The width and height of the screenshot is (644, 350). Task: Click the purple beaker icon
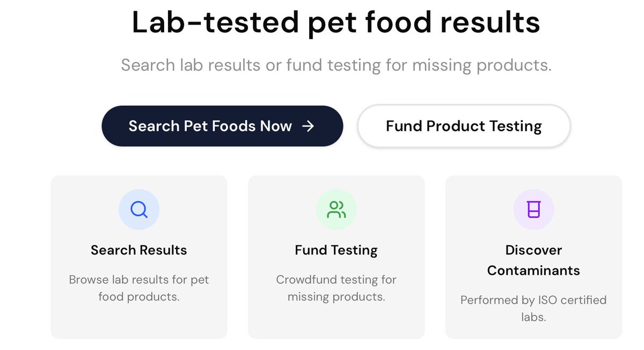point(534,209)
